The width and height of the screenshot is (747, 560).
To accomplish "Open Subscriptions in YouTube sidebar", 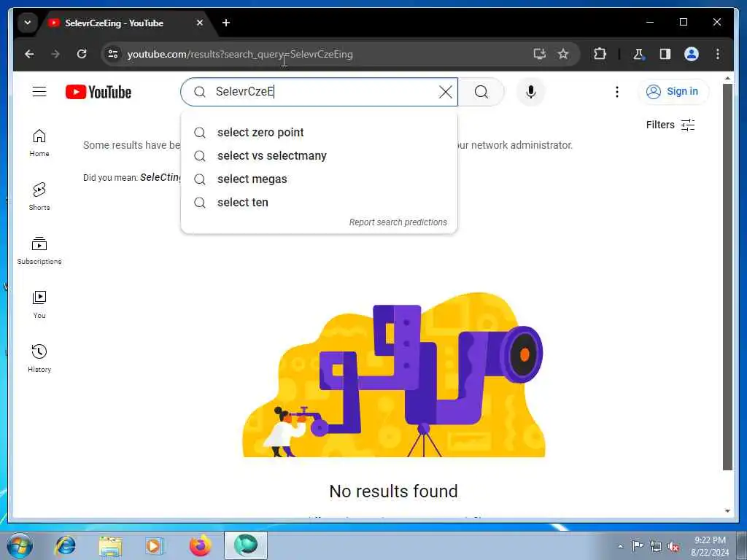I will click(39, 251).
